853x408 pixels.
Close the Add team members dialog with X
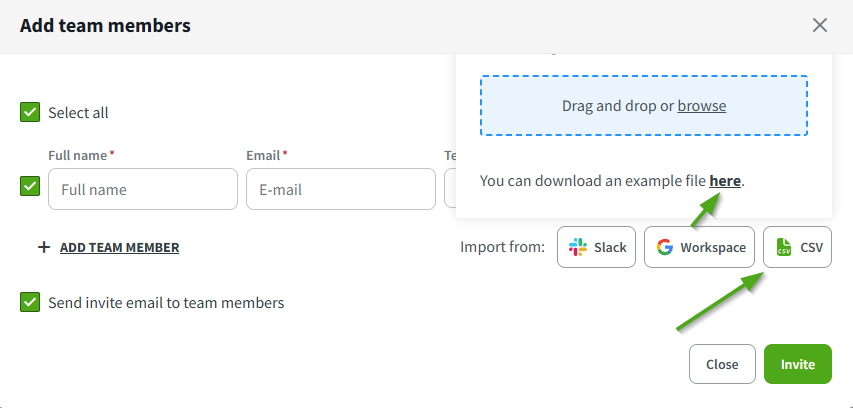(x=820, y=25)
